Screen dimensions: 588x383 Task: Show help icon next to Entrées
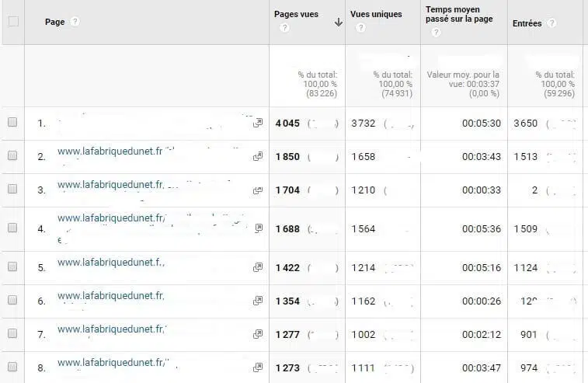551,23
